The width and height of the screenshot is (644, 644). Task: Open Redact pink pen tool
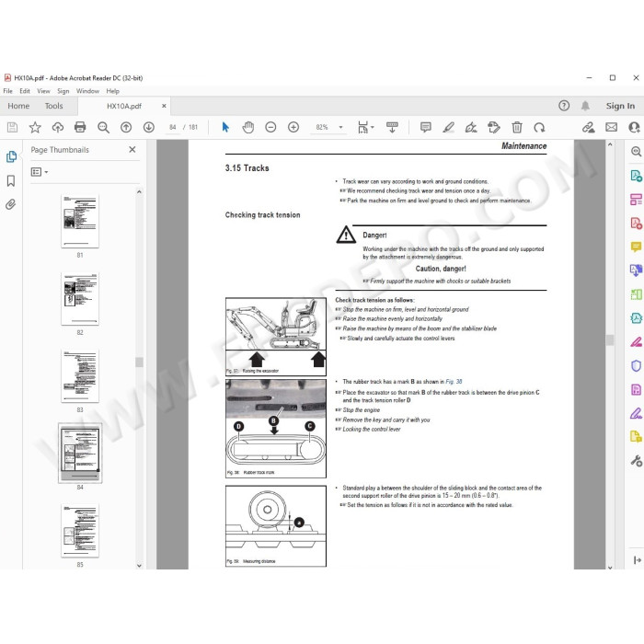[636, 341]
